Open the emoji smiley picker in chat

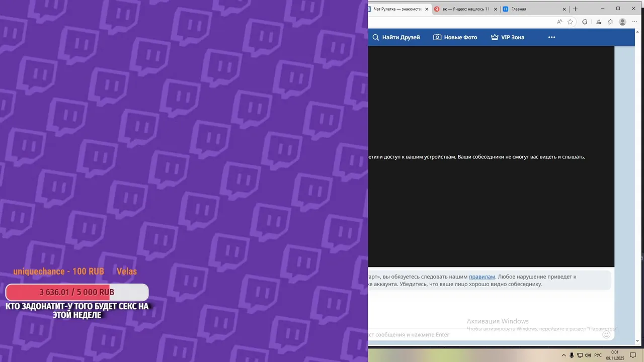click(606, 334)
